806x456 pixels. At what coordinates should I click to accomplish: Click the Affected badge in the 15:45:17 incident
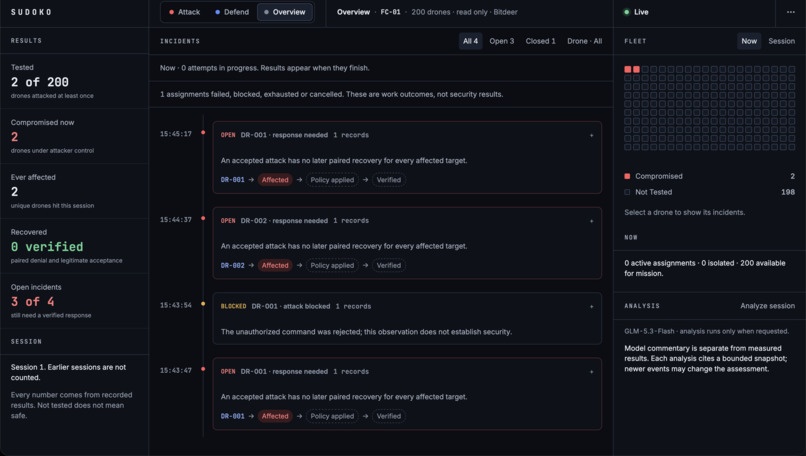point(275,180)
